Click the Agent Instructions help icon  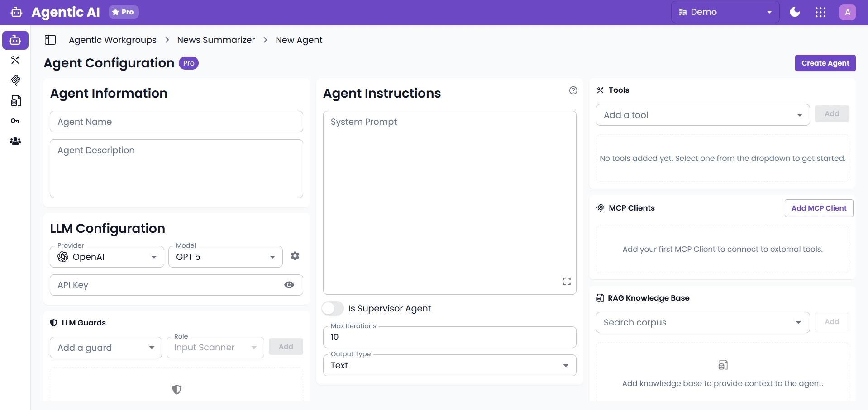(x=573, y=90)
